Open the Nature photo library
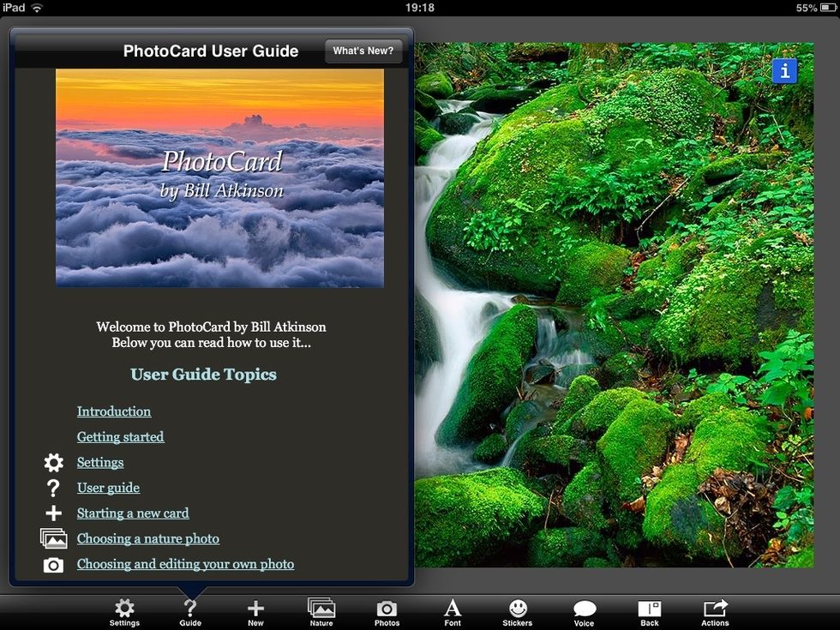Screen dimensions: 840x630 tap(321, 612)
